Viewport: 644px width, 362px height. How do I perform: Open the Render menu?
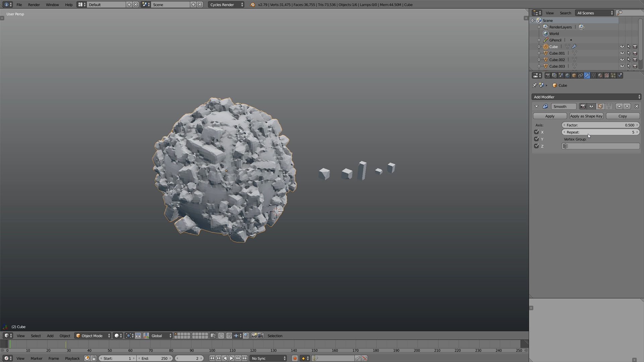[34, 5]
